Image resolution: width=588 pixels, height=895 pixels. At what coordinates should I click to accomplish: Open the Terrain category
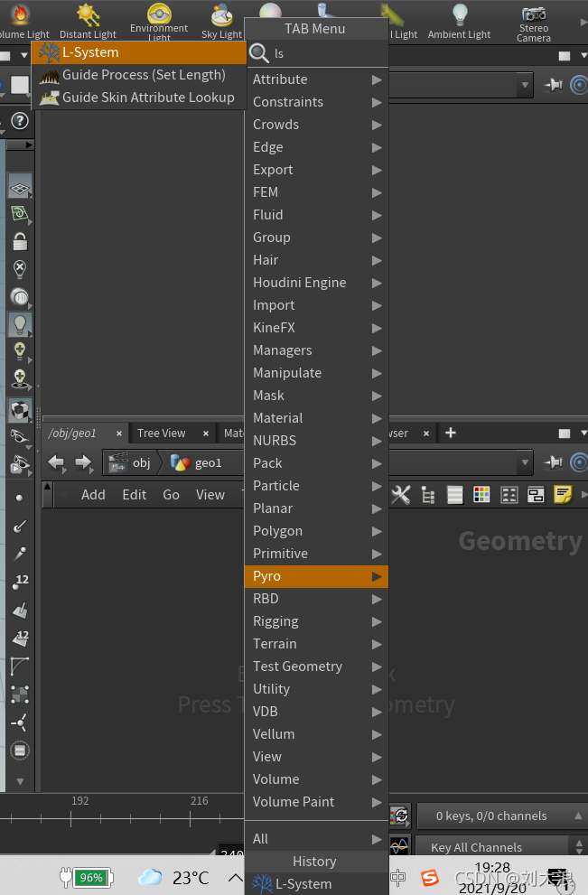[x=316, y=644]
